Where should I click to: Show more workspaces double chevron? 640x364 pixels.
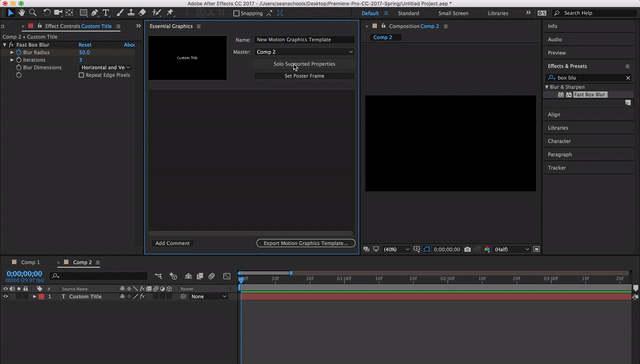[528, 13]
